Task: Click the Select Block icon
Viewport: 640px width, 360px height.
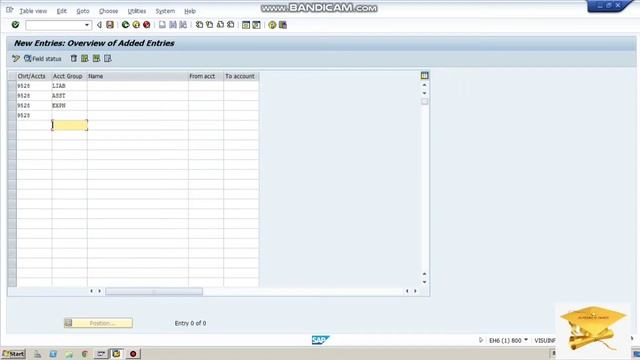Action: click(x=96, y=59)
